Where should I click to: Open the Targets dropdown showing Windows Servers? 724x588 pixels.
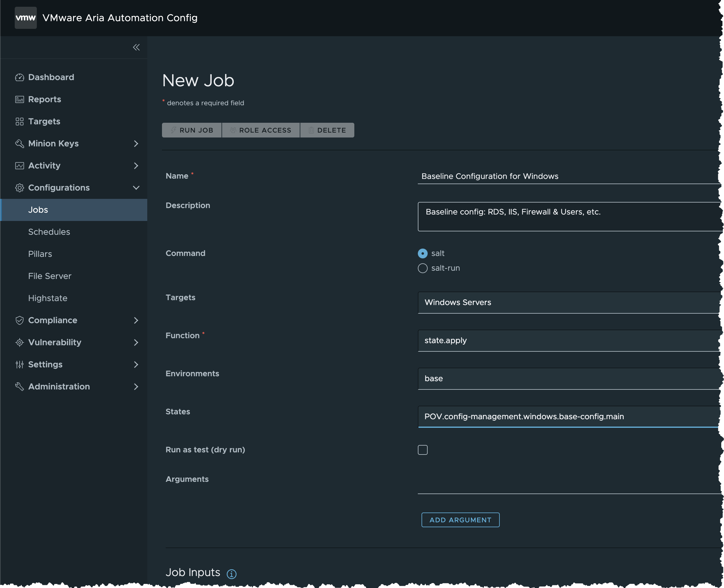pos(569,303)
